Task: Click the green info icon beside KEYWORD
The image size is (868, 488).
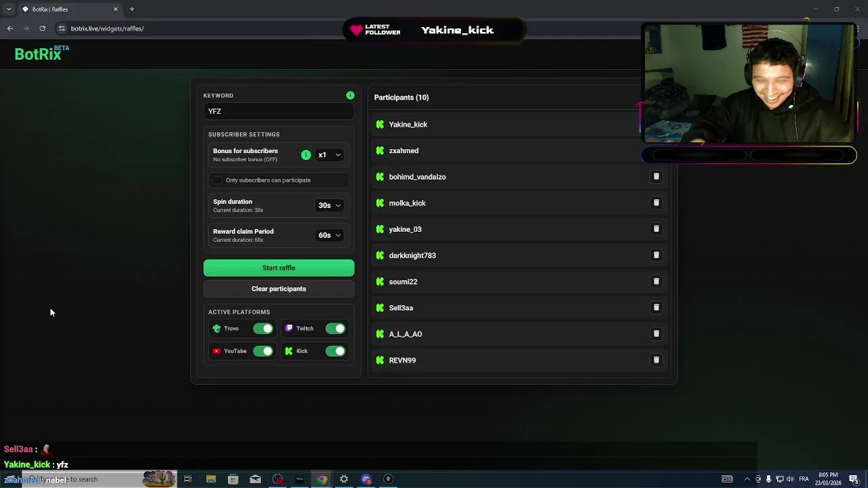Action: [351, 96]
